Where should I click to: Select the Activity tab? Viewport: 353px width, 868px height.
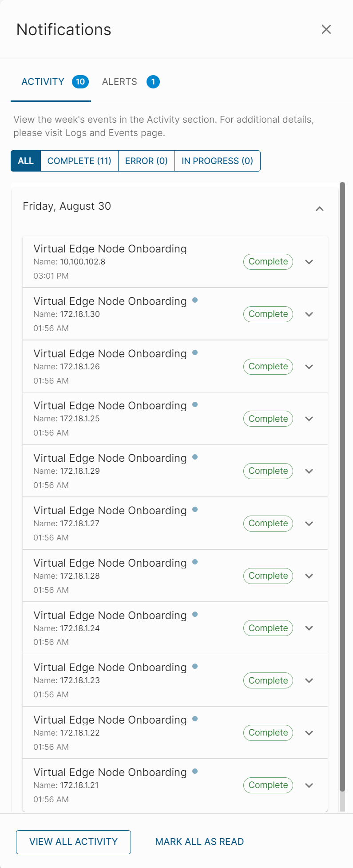click(43, 82)
